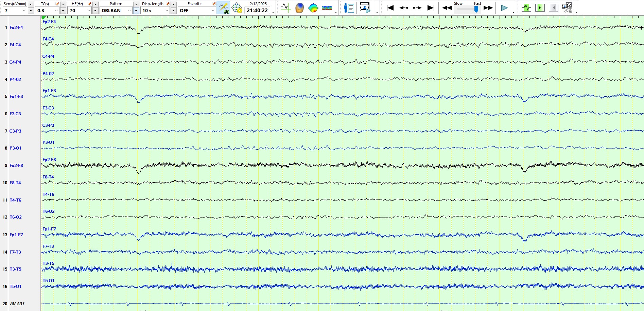Click the Disp. length down arrow stepper

click(x=173, y=11)
